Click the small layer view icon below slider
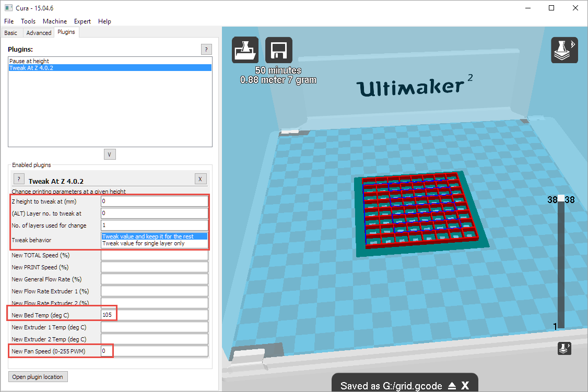588x392 pixels. [x=564, y=349]
